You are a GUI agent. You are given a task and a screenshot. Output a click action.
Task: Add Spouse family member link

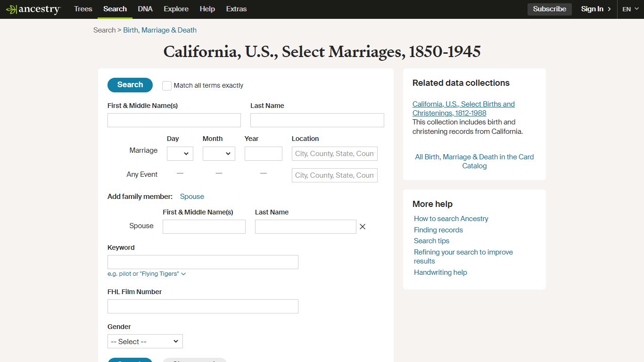192,197
